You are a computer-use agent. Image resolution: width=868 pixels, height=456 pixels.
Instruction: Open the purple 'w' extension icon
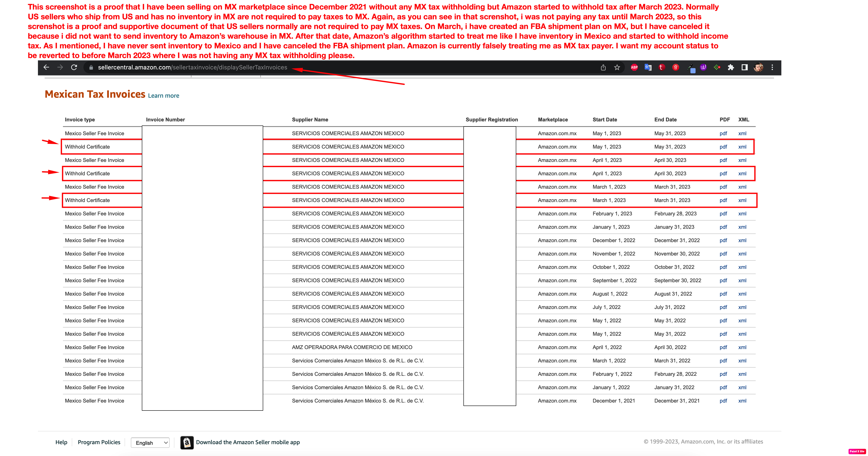click(x=703, y=67)
